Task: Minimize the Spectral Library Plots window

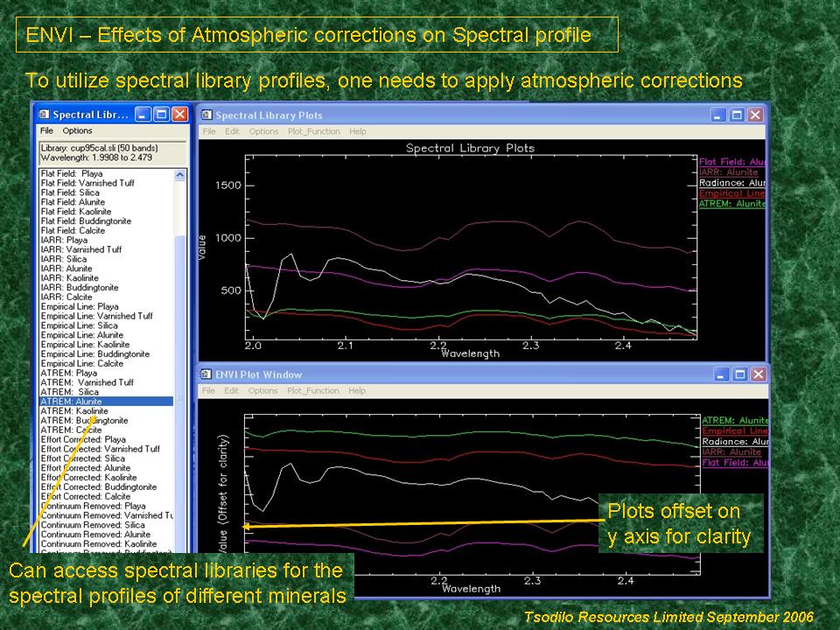Action: (x=718, y=115)
